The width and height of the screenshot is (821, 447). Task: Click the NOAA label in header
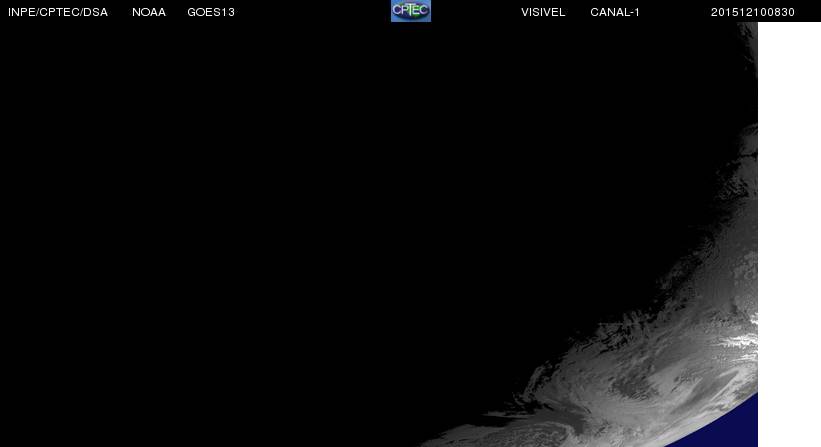[x=149, y=12]
